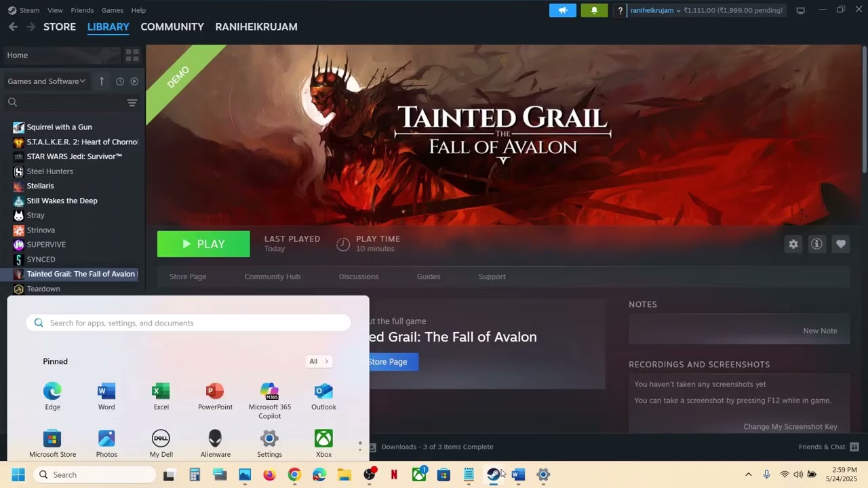The height and width of the screenshot is (488, 868).
Task: Open Microsoft 365 Copilot app
Action: pos(269,401)
